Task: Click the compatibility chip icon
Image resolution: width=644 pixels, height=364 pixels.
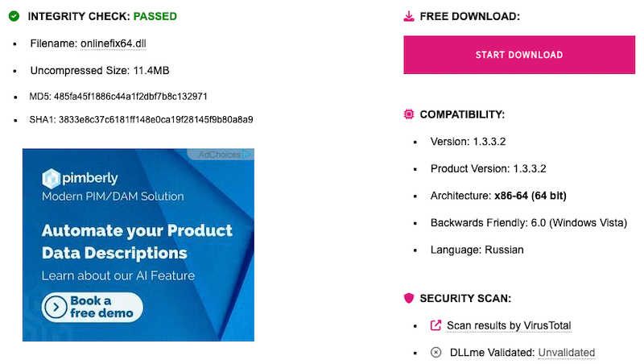Action: click(409, 114)
